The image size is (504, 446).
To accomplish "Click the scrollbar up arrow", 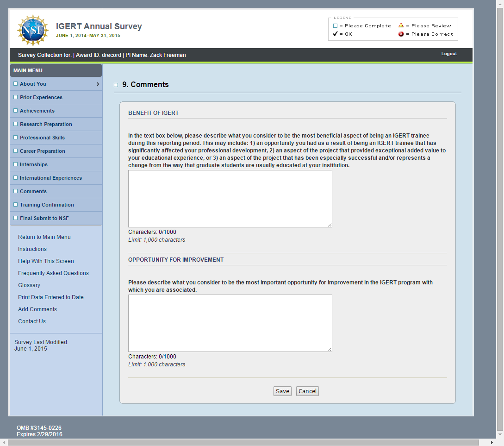I will click(x=500, y=3).
